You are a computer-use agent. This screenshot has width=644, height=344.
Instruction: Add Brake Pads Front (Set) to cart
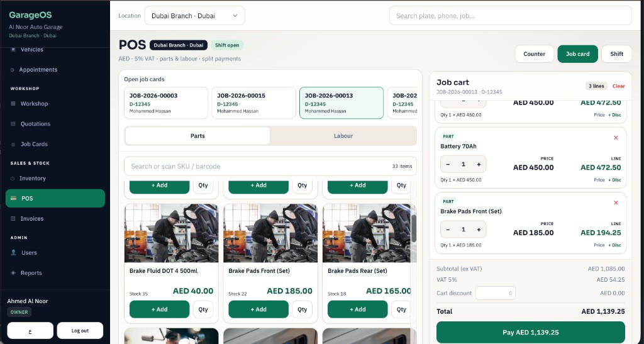pos(258,309)
